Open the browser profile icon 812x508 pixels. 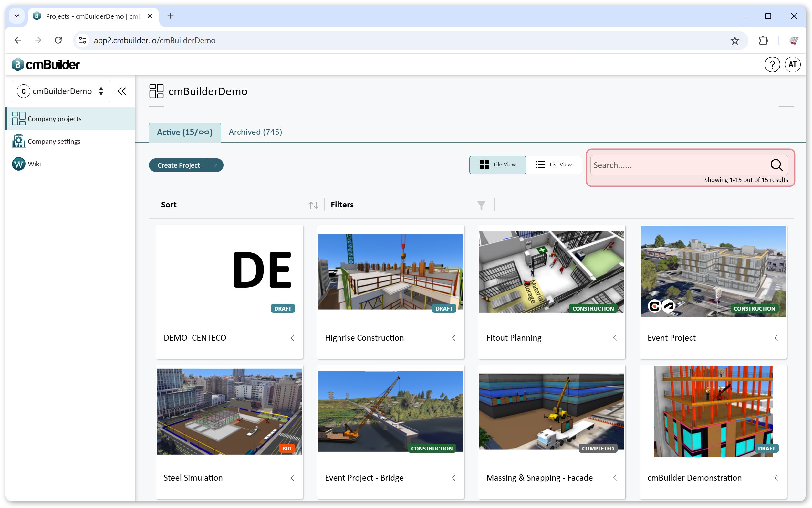point(793,40)
